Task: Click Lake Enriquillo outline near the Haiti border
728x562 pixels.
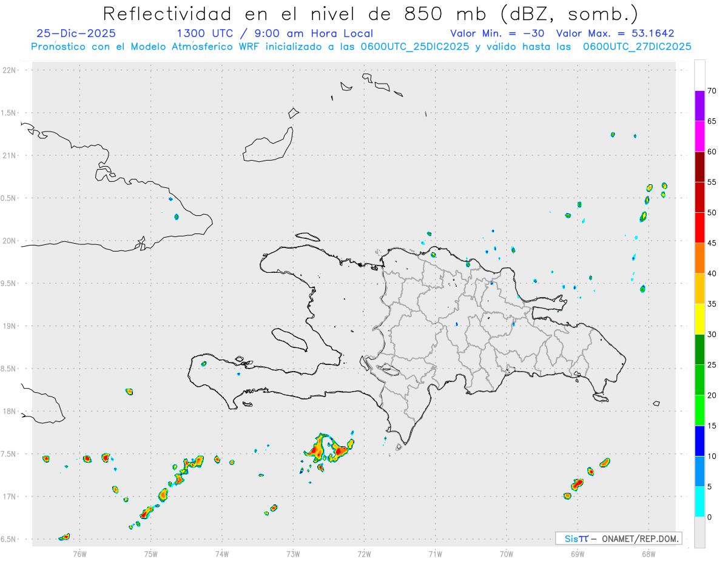Action: click(388, 369)
